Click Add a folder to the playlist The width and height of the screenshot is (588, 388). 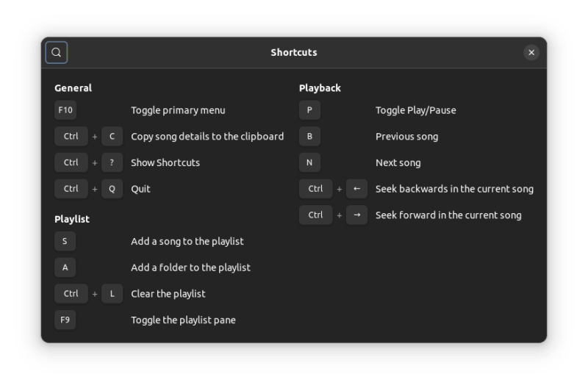coord(190,267)
